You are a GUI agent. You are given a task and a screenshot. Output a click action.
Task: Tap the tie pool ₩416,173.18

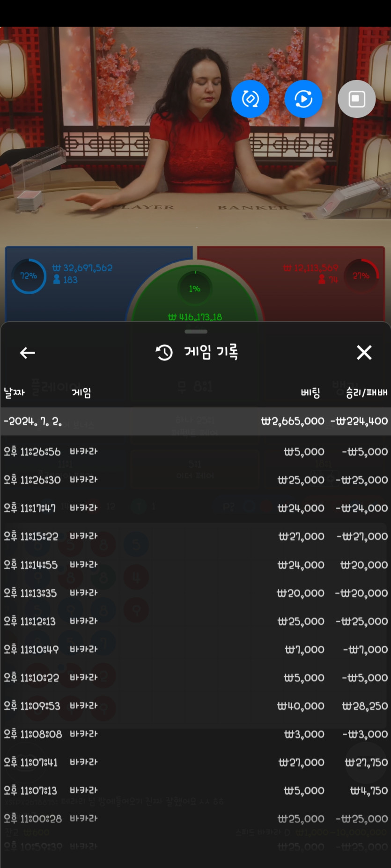pos(195,317)
